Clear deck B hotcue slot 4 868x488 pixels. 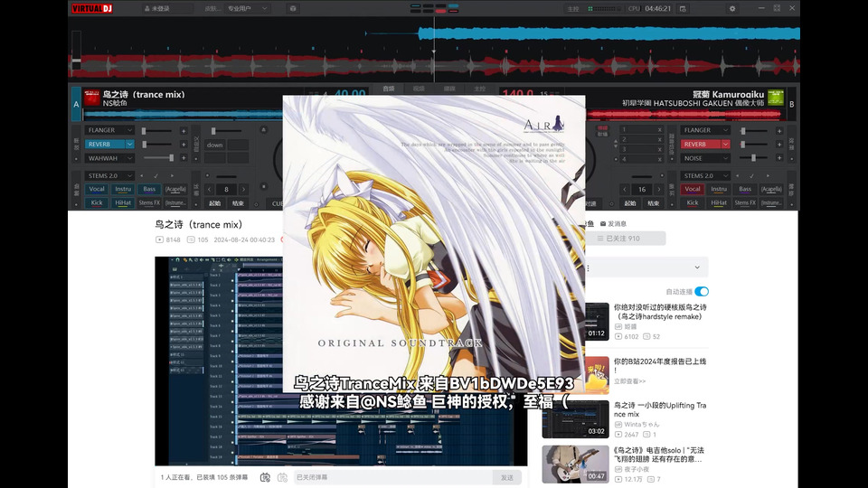click(x=659, y=159)
